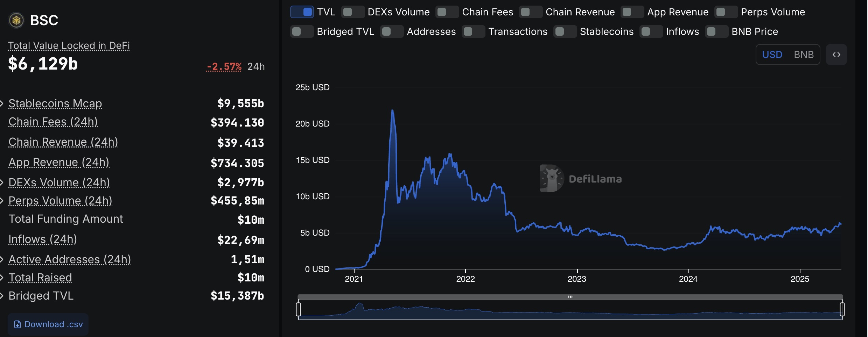The width and height of the screenshot is (868, 337).
Task: Click the 10b USD y-axis label
Action: 313,196
